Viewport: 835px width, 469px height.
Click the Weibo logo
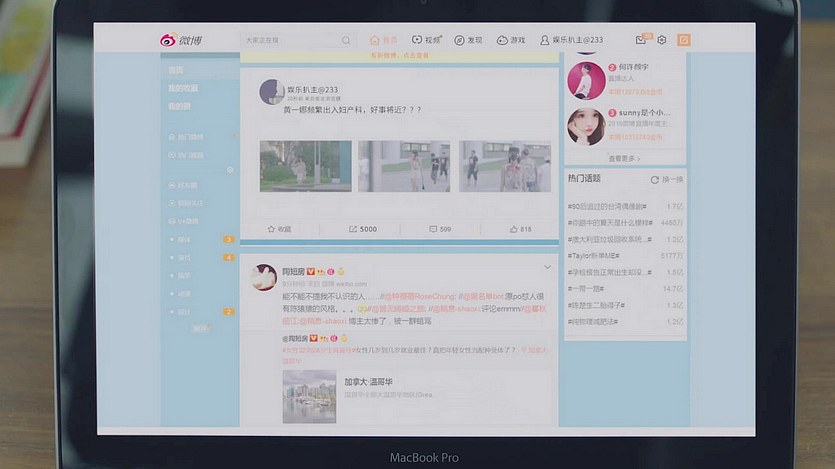[x=181, y=40]
